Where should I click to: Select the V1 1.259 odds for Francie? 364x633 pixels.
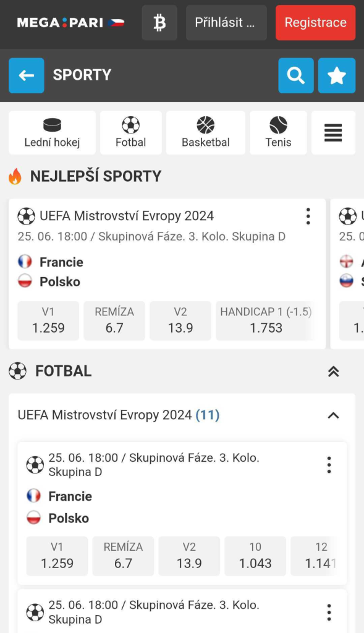pyautogui.click(x=48, y=320)
